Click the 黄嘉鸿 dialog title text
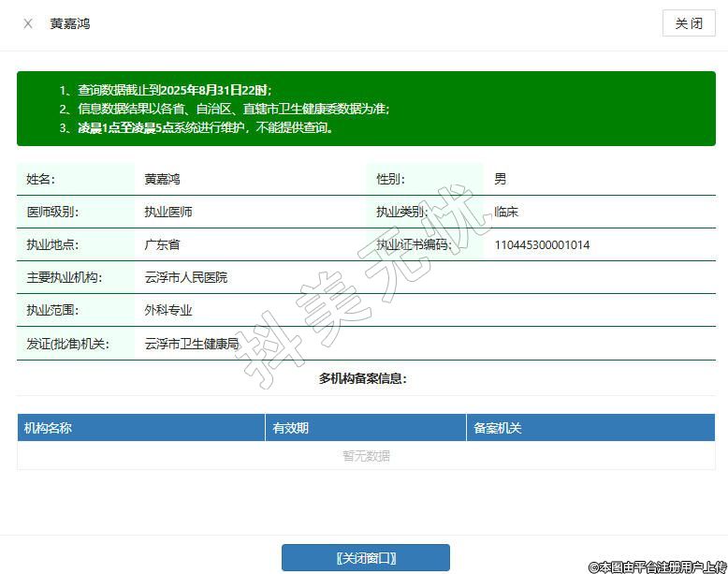 point(70,23)
